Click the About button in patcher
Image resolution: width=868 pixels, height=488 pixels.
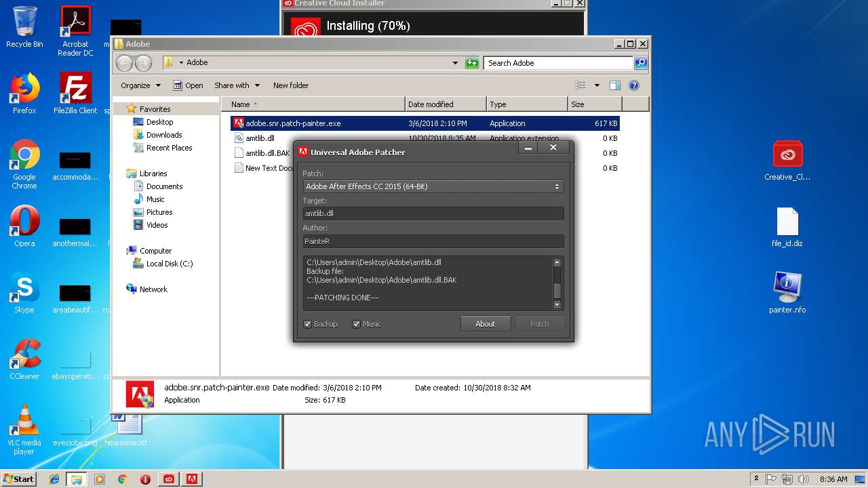pos(486,324)
